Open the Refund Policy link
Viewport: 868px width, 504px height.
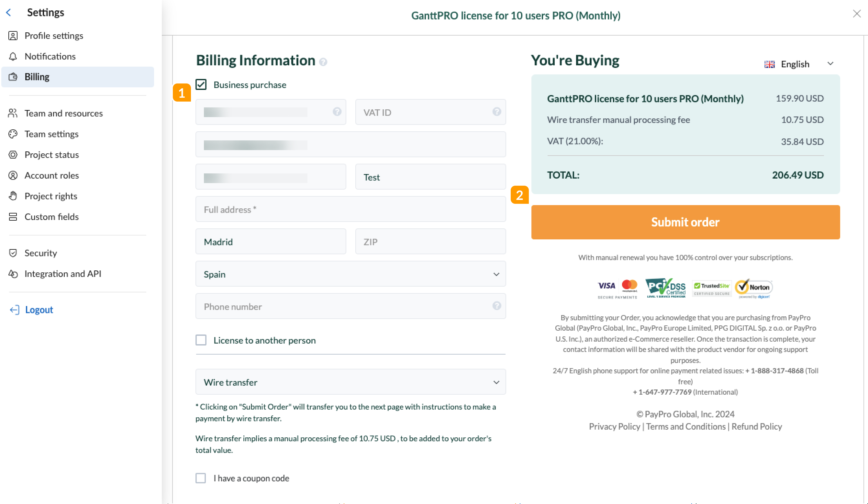point(756,426)
